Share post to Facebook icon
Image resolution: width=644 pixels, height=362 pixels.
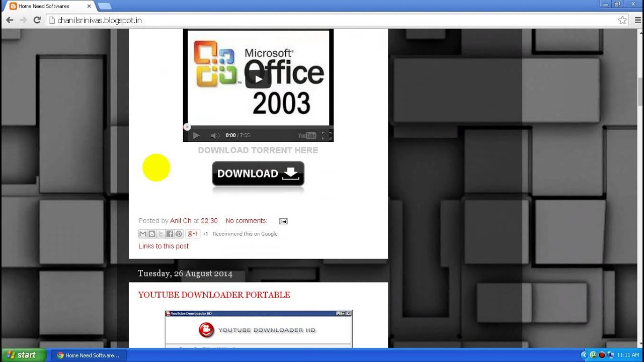pyautogui.click(x=170, y=234)
